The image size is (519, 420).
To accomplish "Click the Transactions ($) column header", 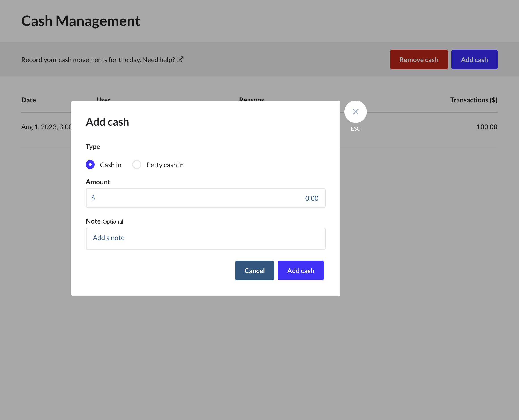I will click(x=474, y=100).
